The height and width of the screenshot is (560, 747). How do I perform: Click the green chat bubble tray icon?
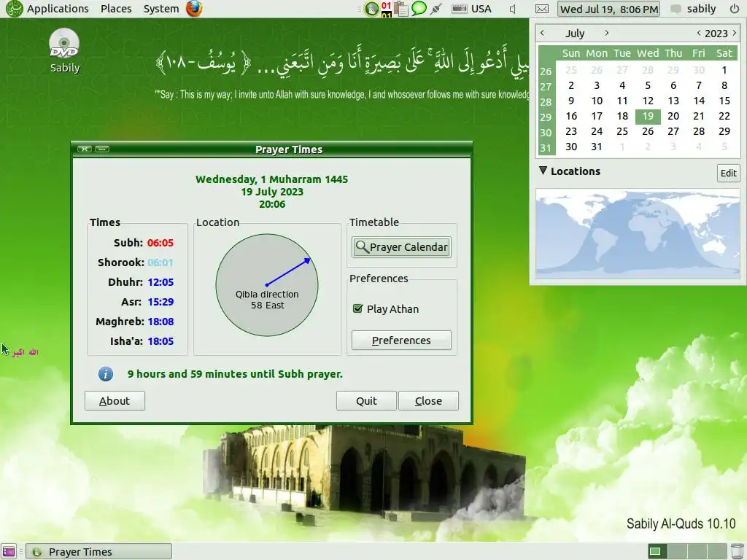419,8
